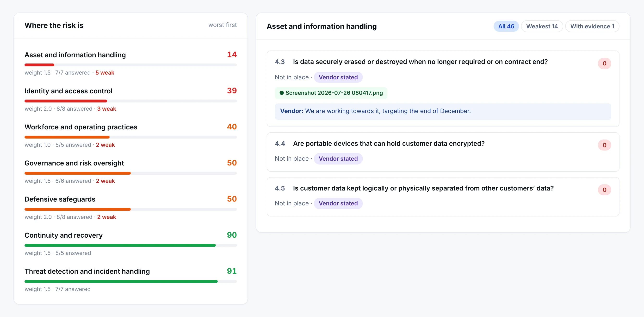
Task: Click the Threat detection green progress bar
Action: pyautogui.click(x=130, y=281)
